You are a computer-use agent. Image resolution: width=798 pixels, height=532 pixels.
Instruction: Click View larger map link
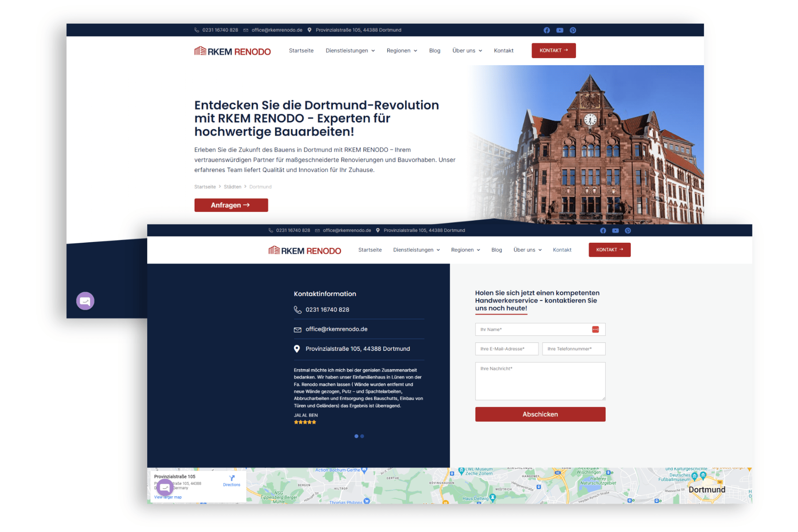pos(168,497)
